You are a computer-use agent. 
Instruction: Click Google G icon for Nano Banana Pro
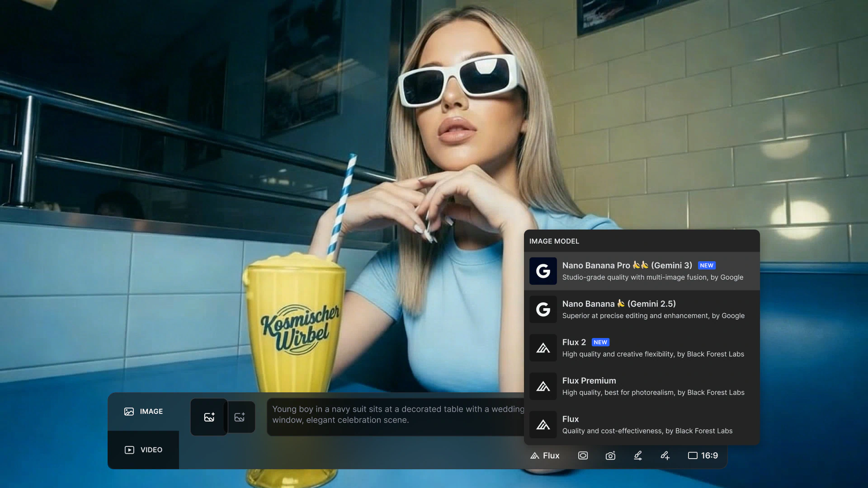pos(543,271)
